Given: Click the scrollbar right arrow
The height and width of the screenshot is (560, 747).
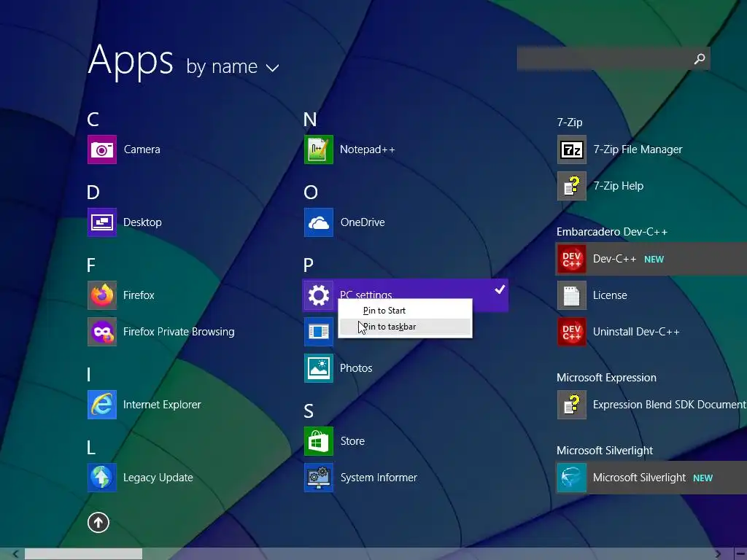Looking at the screenshot, I should tap(718, 554).
